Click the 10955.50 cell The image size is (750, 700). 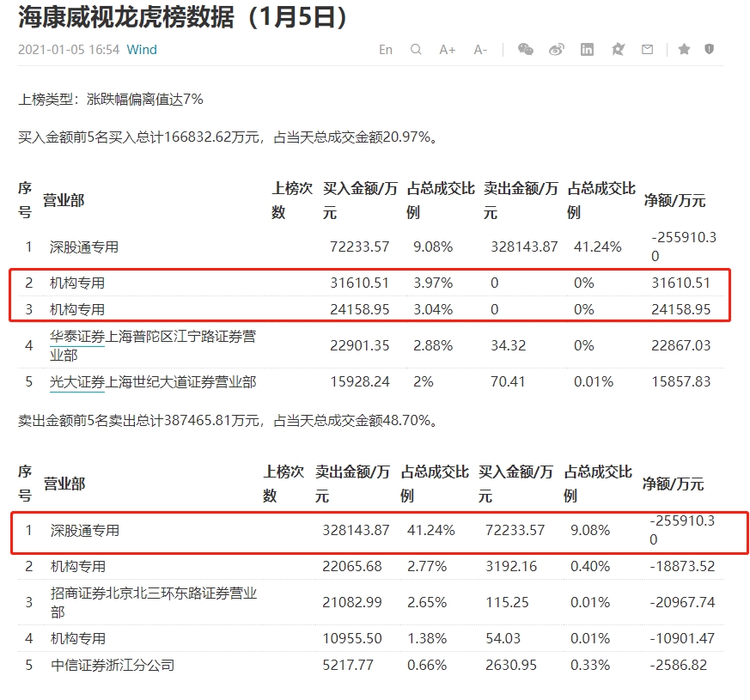coord(352,639)
